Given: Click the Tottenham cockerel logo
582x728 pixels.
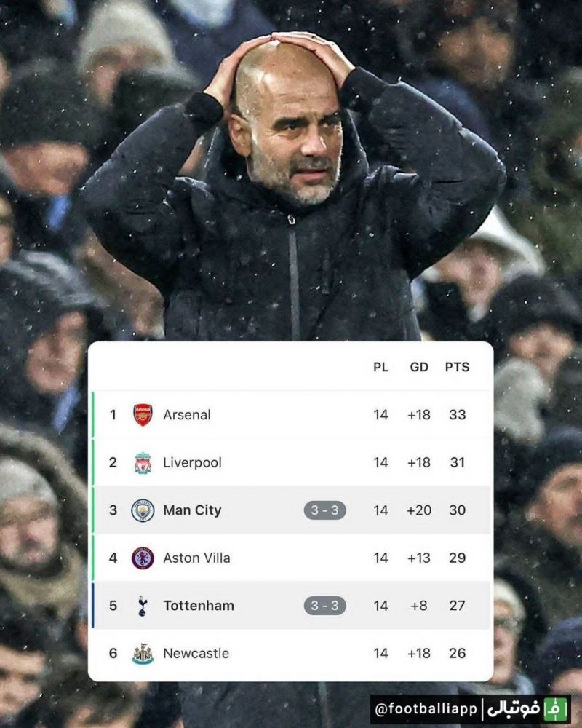Looking at the screenshot, I should coord(143,606).
